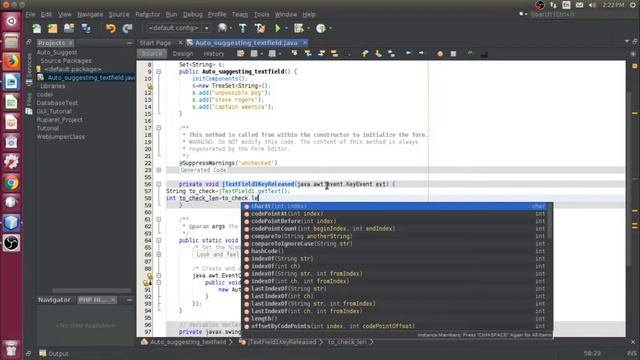Open the Run Project dropdown arrow
This screenshot has height=360, width=640.
pos(286,28)
